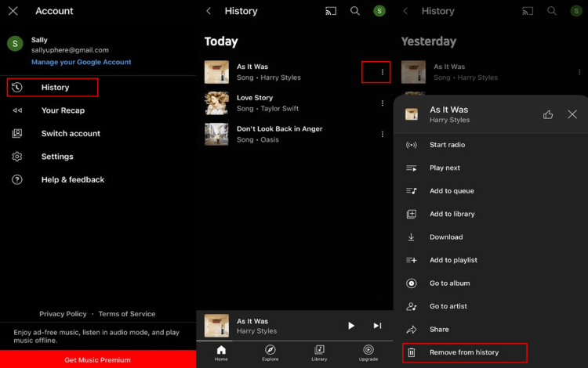The height and width of the screenshot is (368, 588).
Task: Open the Terms of Service link
Action: point(127,314)
